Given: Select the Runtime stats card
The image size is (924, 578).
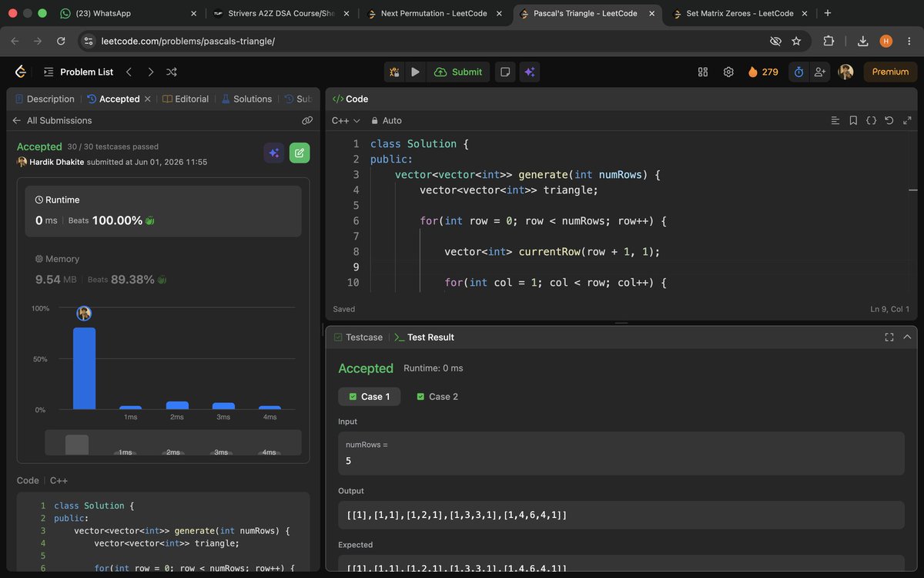Looking at the screenshot, I should tap(163, 210).
